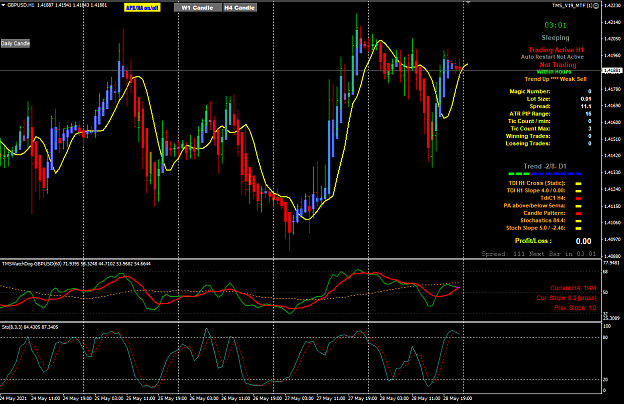Screen dimensions: 625x404
Task: Click the expert advisor smiley face icon
Action: coord(596,6)
